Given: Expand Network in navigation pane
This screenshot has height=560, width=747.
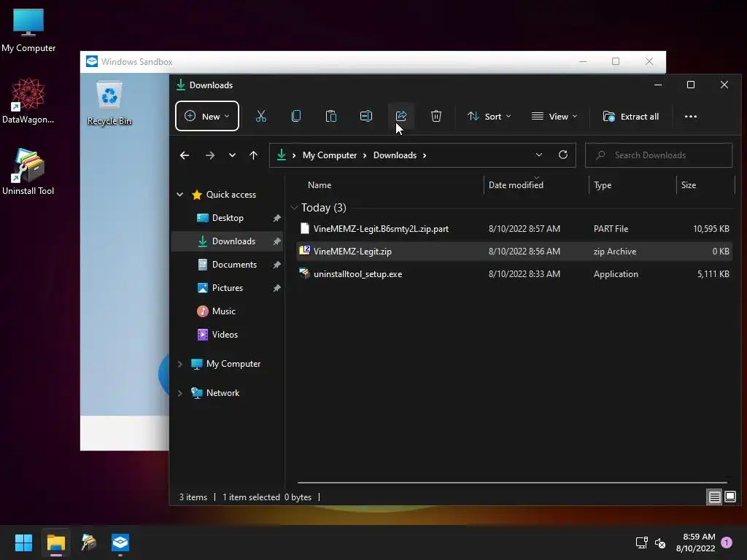Looking at the screenshot, I should point(180,393).
